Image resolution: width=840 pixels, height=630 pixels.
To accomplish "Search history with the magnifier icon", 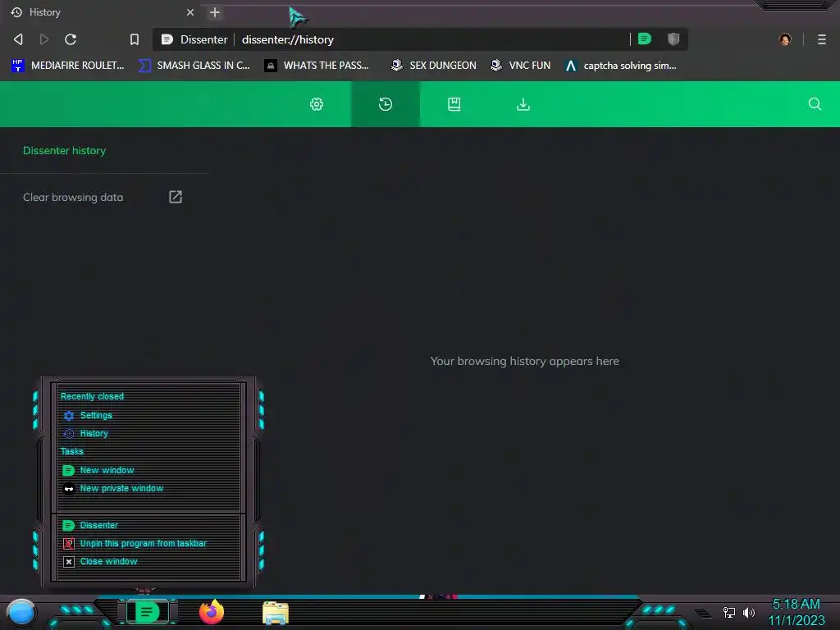I will click(x=815, y=104).
